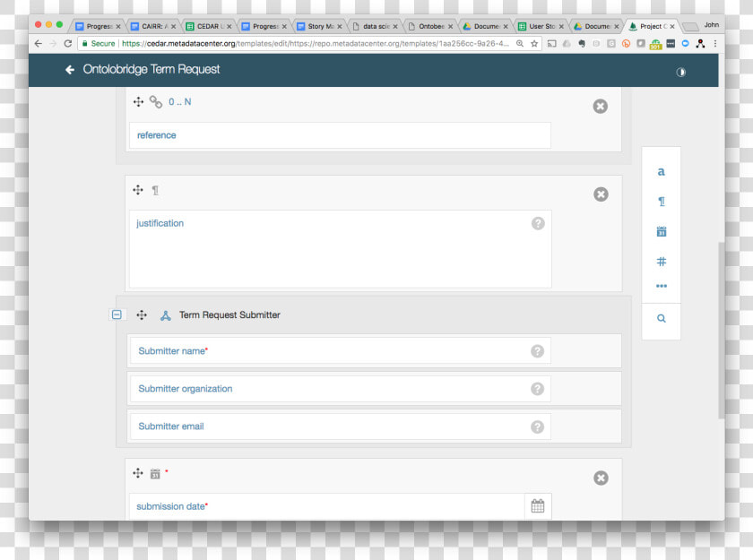Add a numeric field from the side toolbar
The image size is (753, 560).
coord(662,262)
